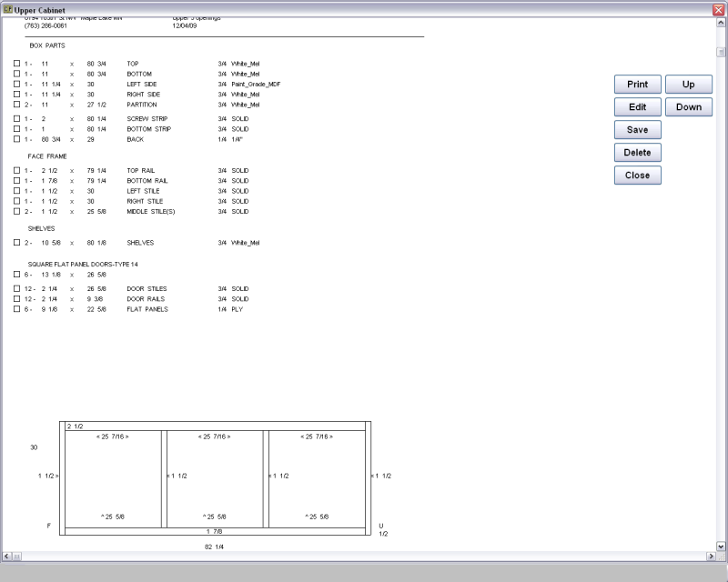728x582 pixels.
Task: Click the horizontal scrollbar left arrow
Action: [6, 556]
